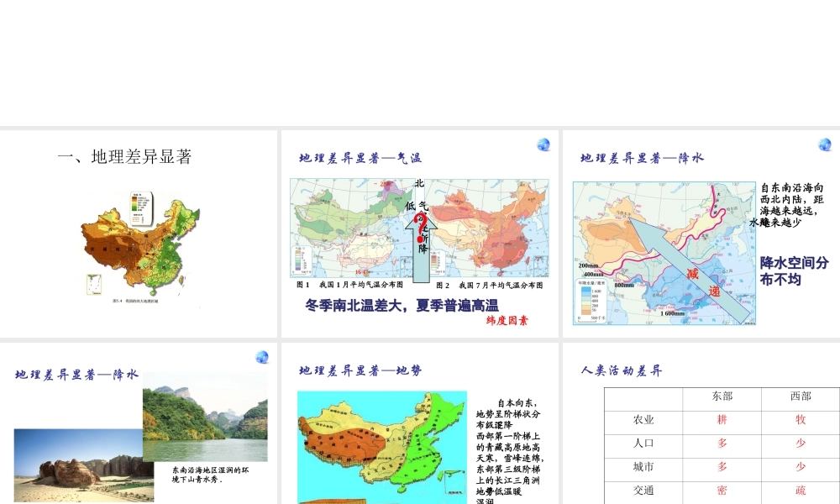Click the globe icon on the 气温 slide
The image size is (840, 504).
click(x=543, y=144)
